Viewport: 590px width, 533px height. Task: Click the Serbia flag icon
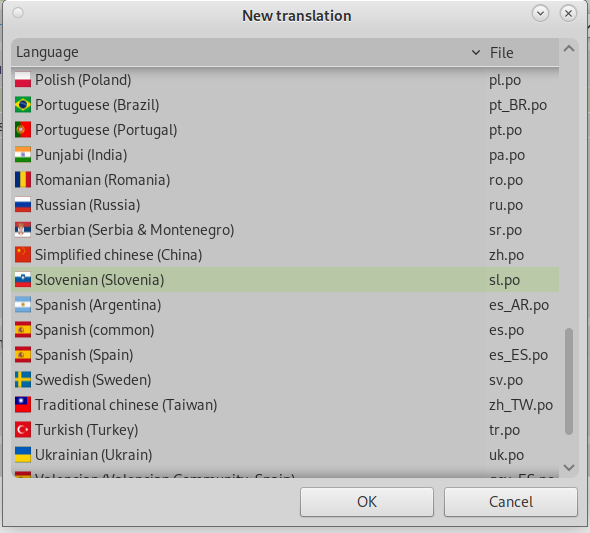(23, 230)
